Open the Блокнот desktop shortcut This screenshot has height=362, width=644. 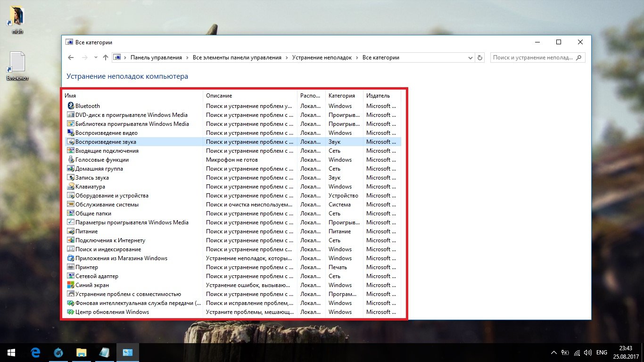click(x=17, y=66)
